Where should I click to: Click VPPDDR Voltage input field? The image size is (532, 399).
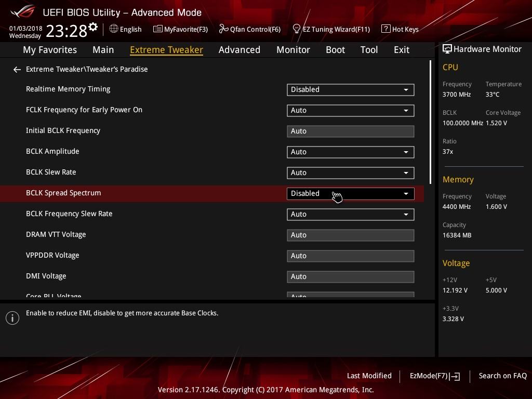click(351, 256)
